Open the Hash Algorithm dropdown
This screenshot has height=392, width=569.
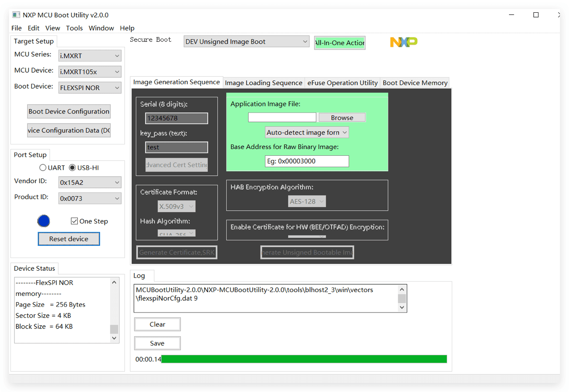177,233
